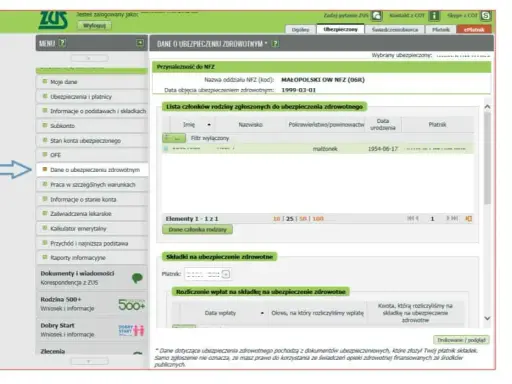Open Kalkulator emerytalny menu item
512x384 pixels.
(92, 228)
